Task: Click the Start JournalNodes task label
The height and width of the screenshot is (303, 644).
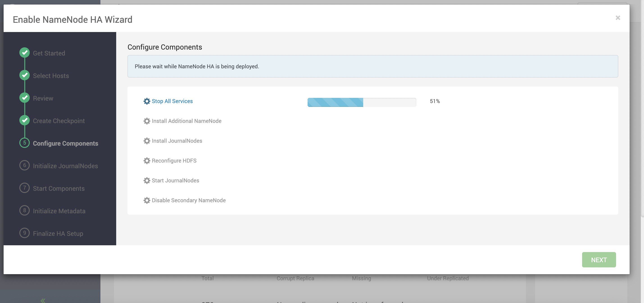Action: pyautogui.click(x=175, y=180)
